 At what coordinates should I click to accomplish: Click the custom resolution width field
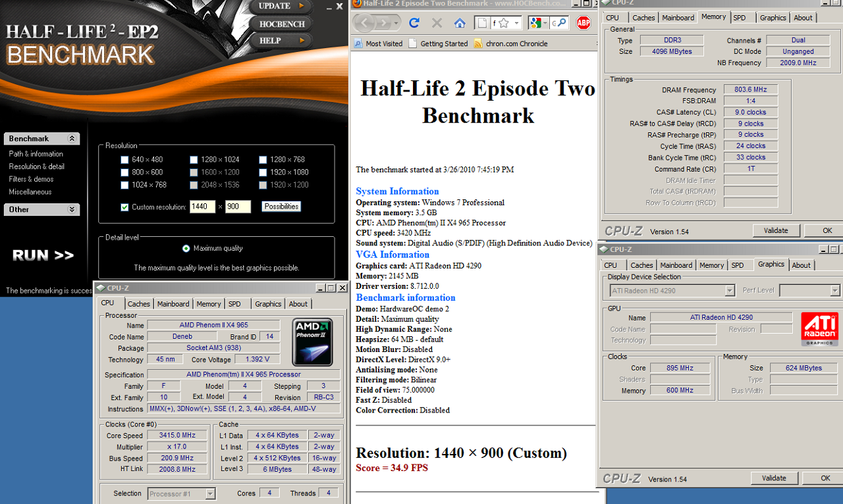point(202,207)
